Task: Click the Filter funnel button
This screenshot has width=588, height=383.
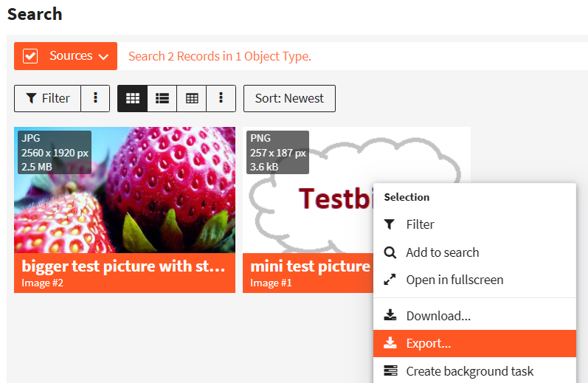Action: (x=48, y=98)
